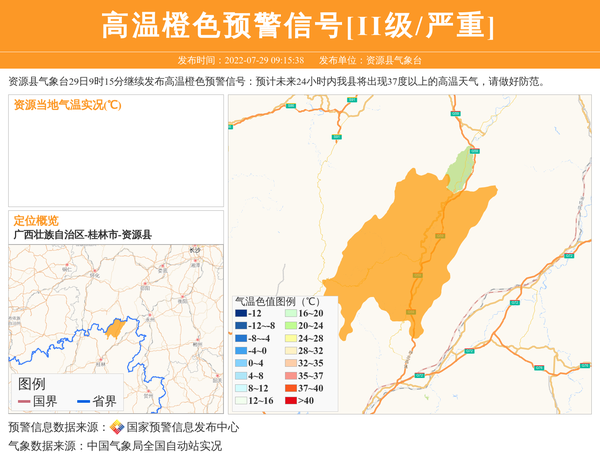Click the 定位概览 panel heading
The width and height of the screenshot is (600, 471).
click(36, 220)
